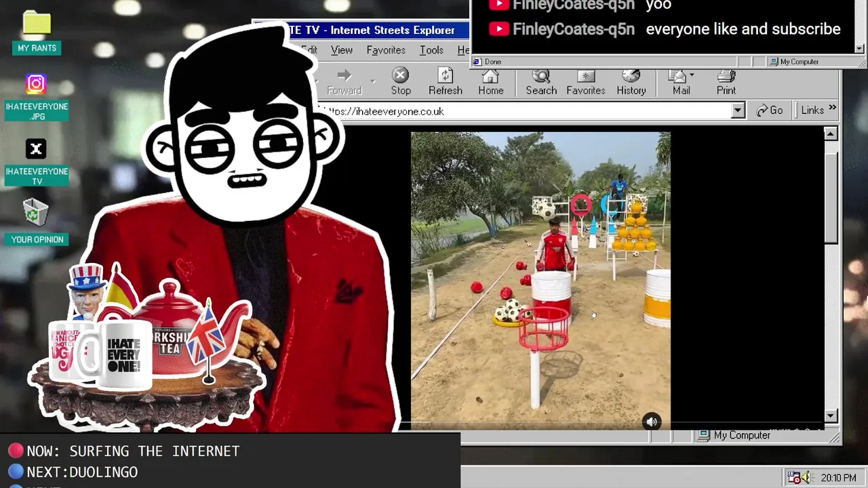Click the browser scrollbar up arrow
This screenshot has width=868, height=488.
pos(831,134)
